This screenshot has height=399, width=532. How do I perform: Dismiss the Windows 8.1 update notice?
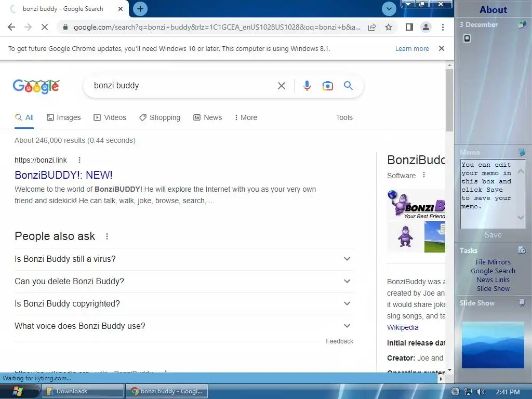pos(442,48)
